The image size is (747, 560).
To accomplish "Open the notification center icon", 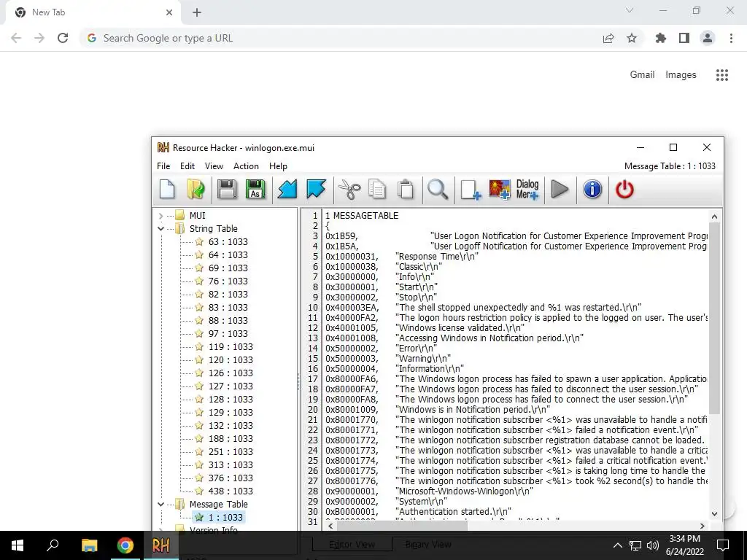I will (723, 545).
